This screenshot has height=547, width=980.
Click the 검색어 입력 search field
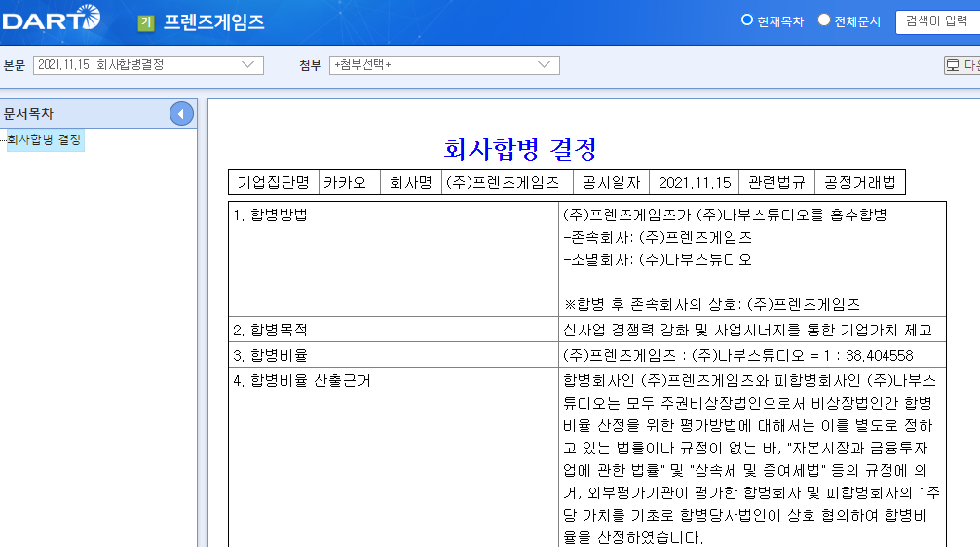coord(937,21)
